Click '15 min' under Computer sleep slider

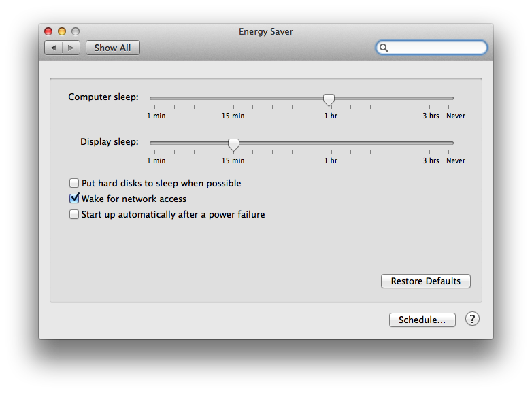point(233,116)
